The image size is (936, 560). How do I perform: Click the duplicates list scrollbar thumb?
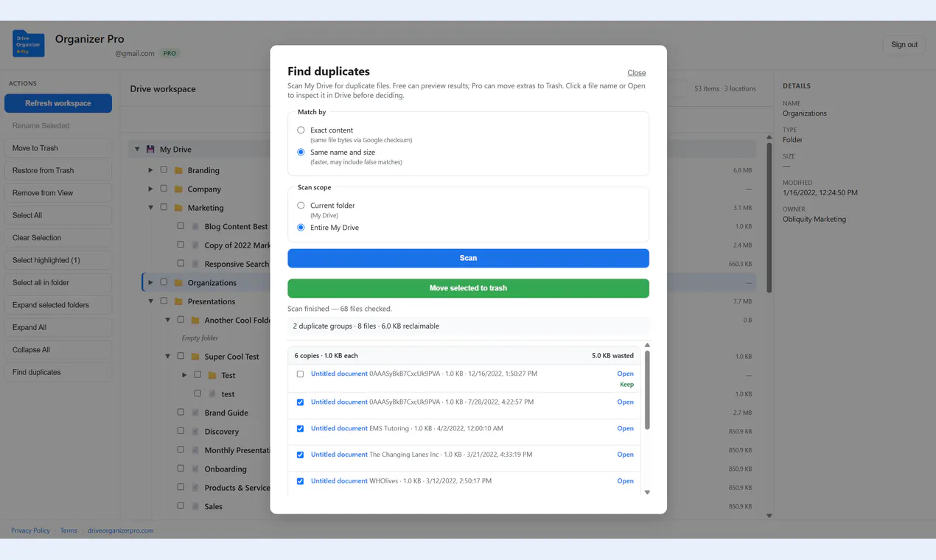point(647,390)
